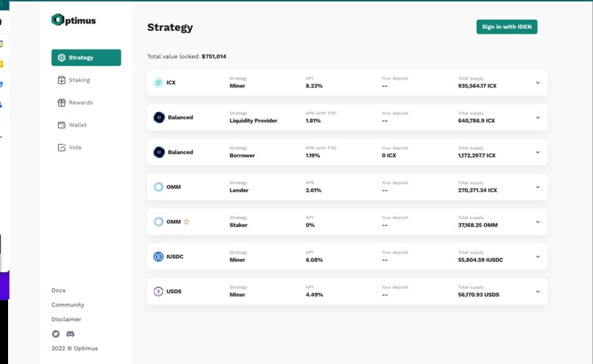Click the 4.49% APY value
Screen dimensions: 593x364
[314, 294]
